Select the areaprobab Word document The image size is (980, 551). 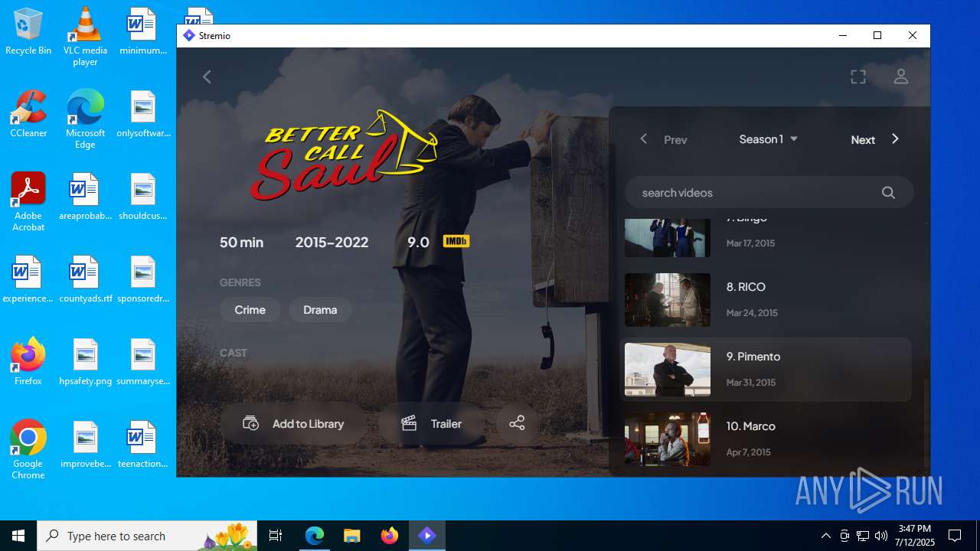coord(85,196)
